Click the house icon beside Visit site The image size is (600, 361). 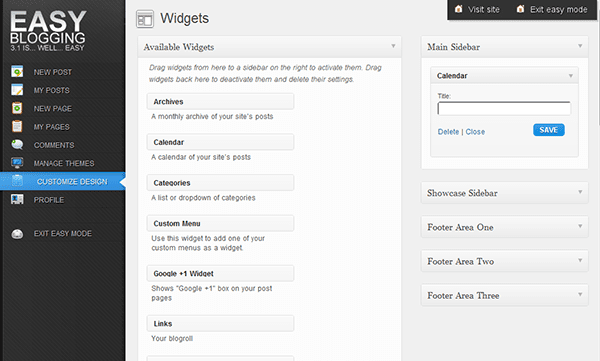[x=458, y=9]
